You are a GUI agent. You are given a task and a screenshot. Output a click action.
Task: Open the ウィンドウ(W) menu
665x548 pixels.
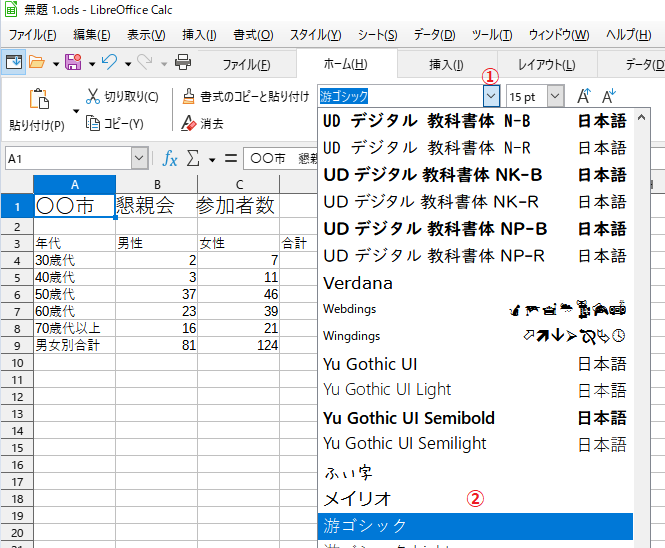point(559,35)
